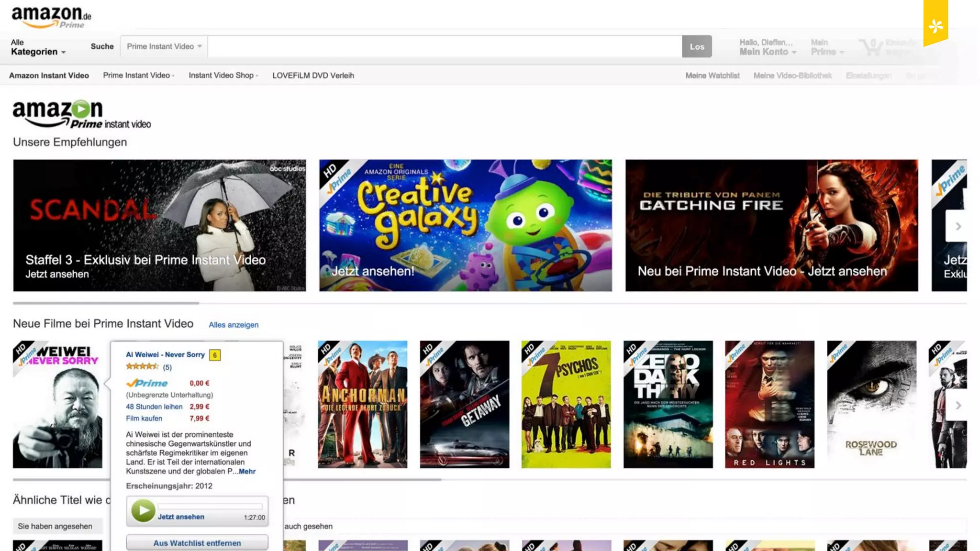Open Meine Watchlist
Image resolution: width=980 pixels, height=551 pixels.
click(712, 76)
